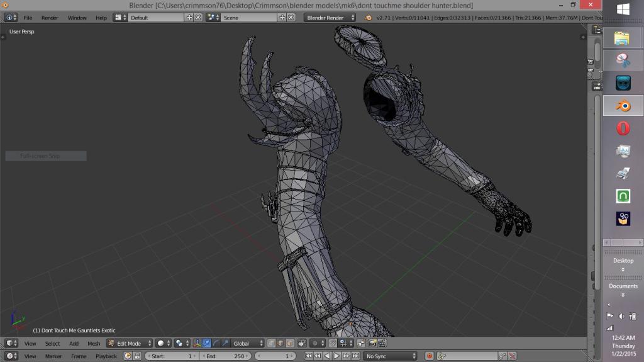Click the Marker menu in timeline

53,356
